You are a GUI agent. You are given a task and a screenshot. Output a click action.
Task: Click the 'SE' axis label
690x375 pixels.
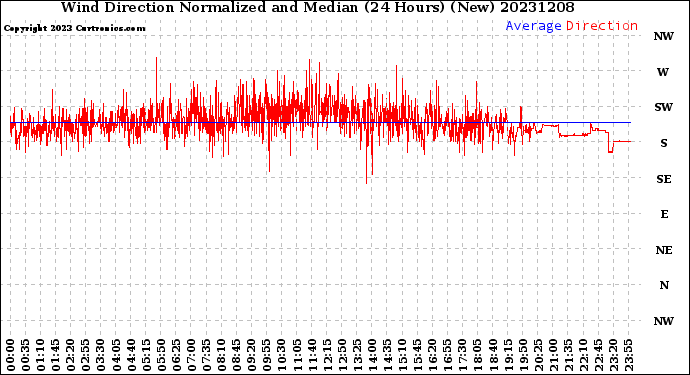coord(664,179)
